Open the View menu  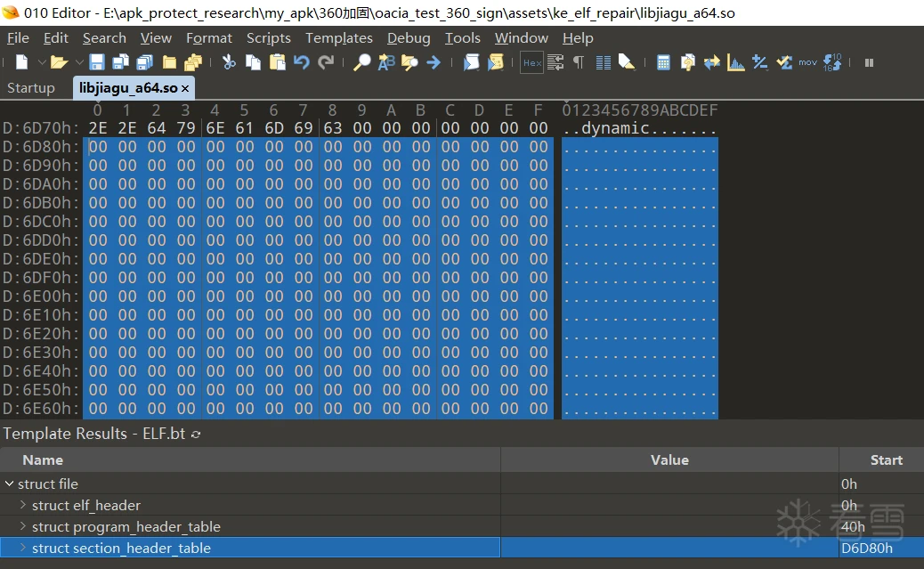coord(156,37)
